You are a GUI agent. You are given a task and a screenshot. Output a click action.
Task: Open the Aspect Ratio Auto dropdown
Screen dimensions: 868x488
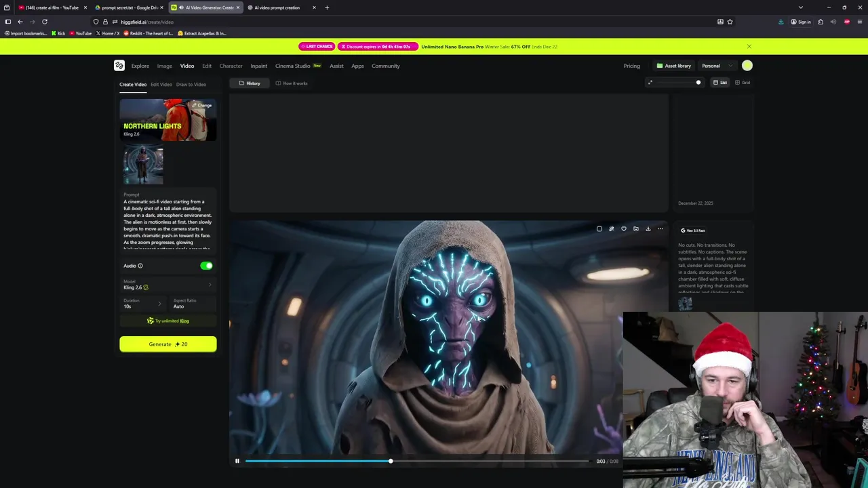pyautogui.click(x=193, y=304)
